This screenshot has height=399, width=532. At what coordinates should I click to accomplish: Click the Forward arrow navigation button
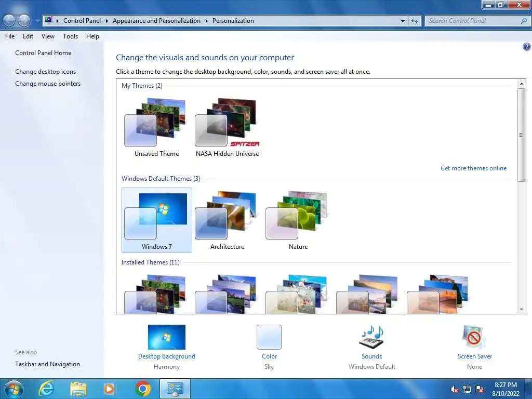pos(24,21)
